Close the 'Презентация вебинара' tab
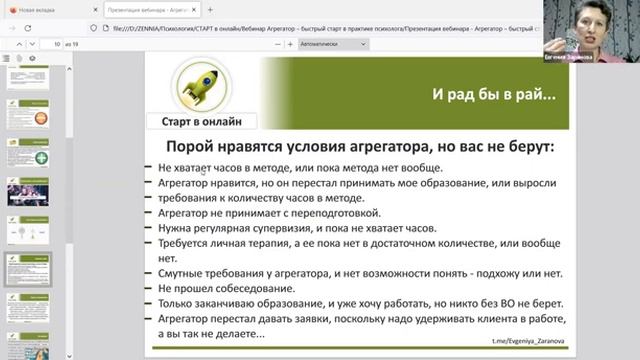Viewport: 640px width, 360px height. pos(194,10)
